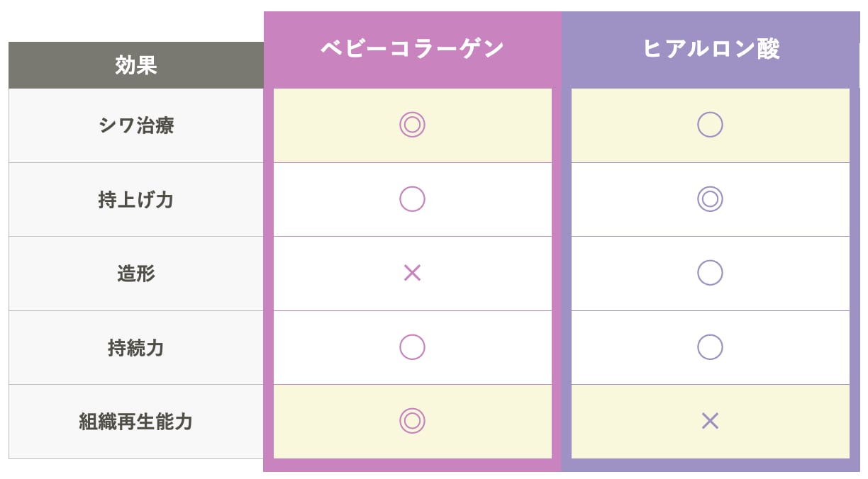Screen dimensions: 868x479
Task: Click the purple border below ヒアルロン酸 column
Action: [x=710, y=466]
